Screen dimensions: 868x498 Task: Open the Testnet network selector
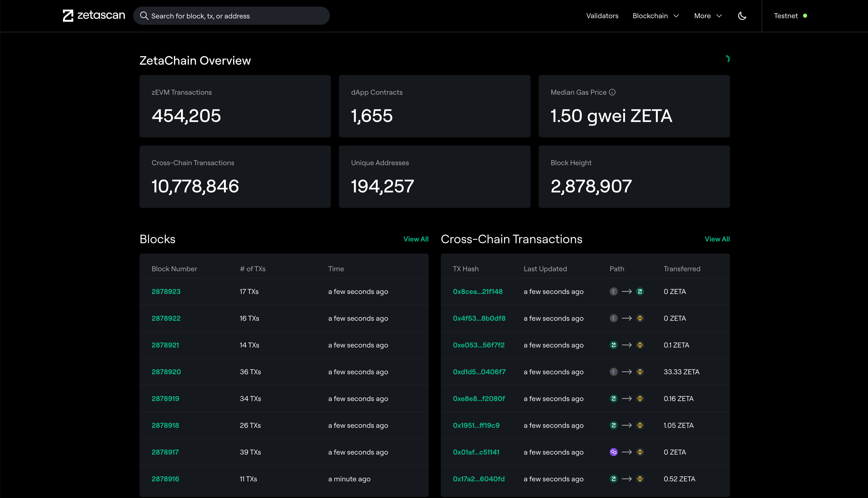790,16
